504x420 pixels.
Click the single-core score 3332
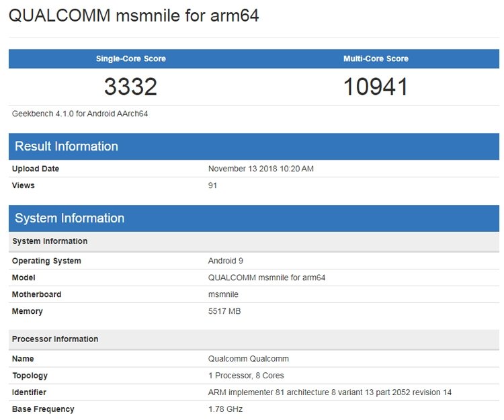(x=130, y=87)
